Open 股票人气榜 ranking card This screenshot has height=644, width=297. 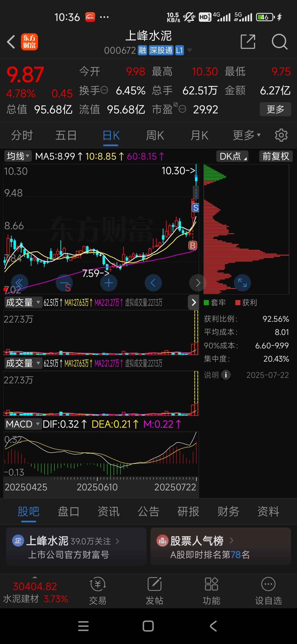221,547
